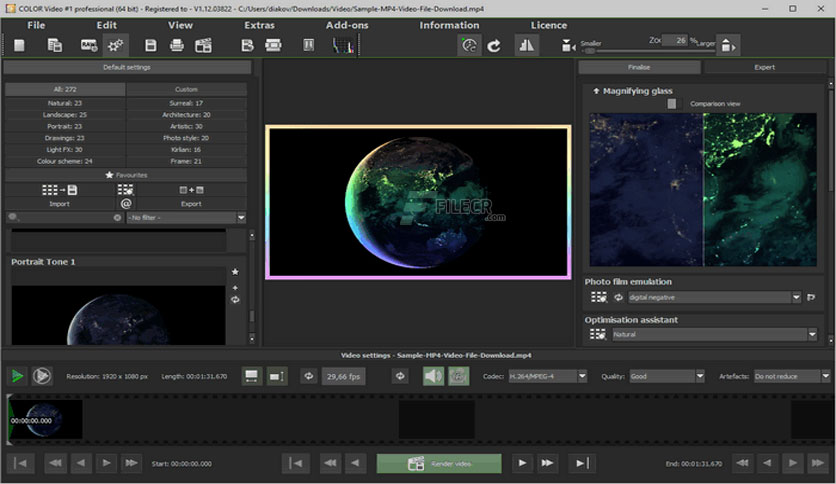
Task: Adjust the Smaller/Larger zoom slider
Action: [648, 51]
